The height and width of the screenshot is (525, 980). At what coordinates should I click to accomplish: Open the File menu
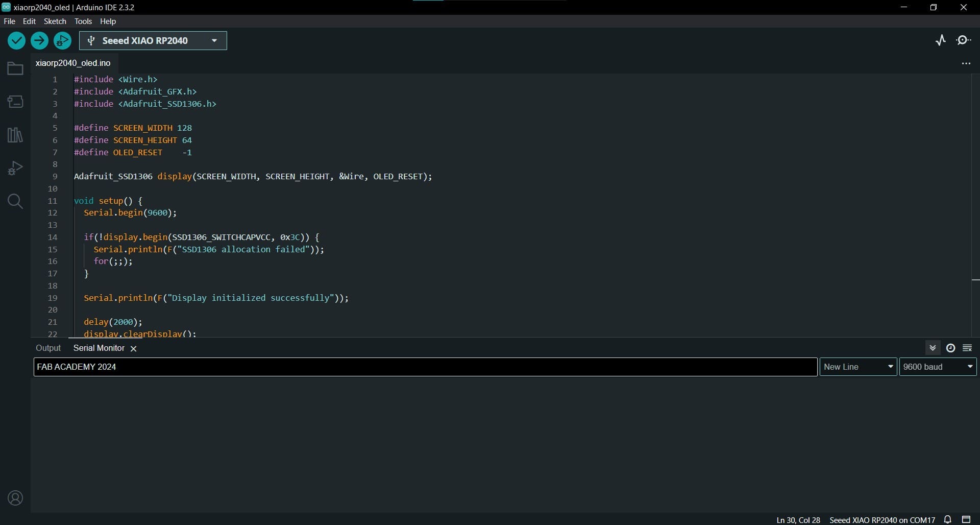9,21
